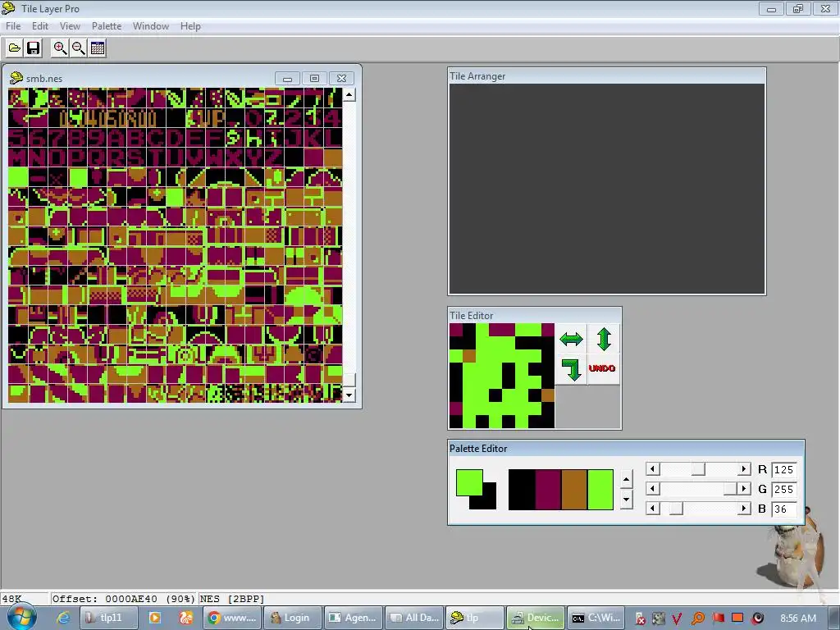
Task: Open the View menu
Action: pyautogui.click(x=70, y=25)
